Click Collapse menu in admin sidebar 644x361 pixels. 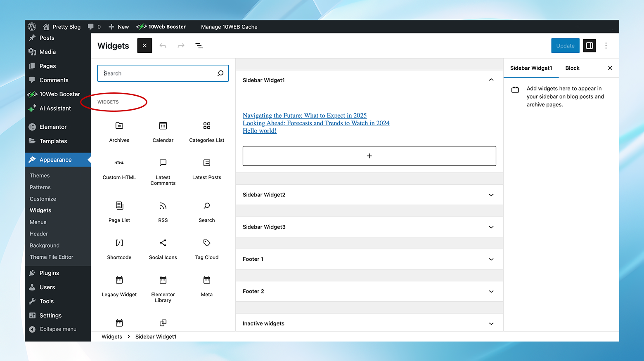[x=57, y=329]
